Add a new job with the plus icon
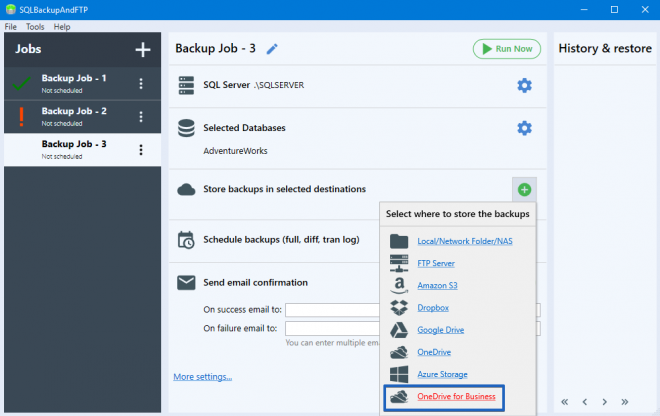The height and width of the screenshot is (416, 660). point(143,50)
